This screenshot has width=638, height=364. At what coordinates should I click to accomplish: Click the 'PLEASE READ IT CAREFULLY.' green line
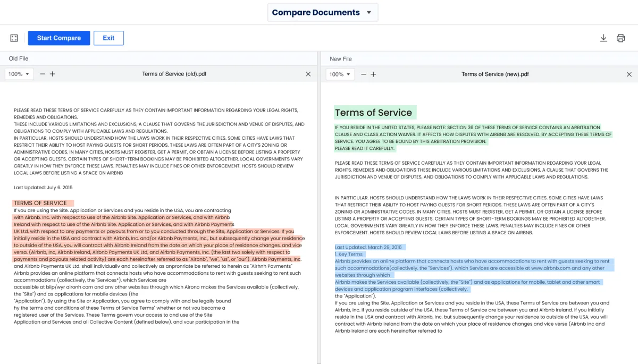coord(365,149)
